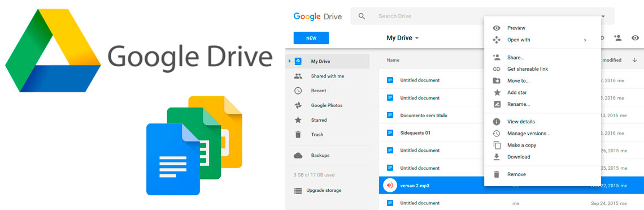Click the View details info icon
644x210 pixels.
pos(497,122)
